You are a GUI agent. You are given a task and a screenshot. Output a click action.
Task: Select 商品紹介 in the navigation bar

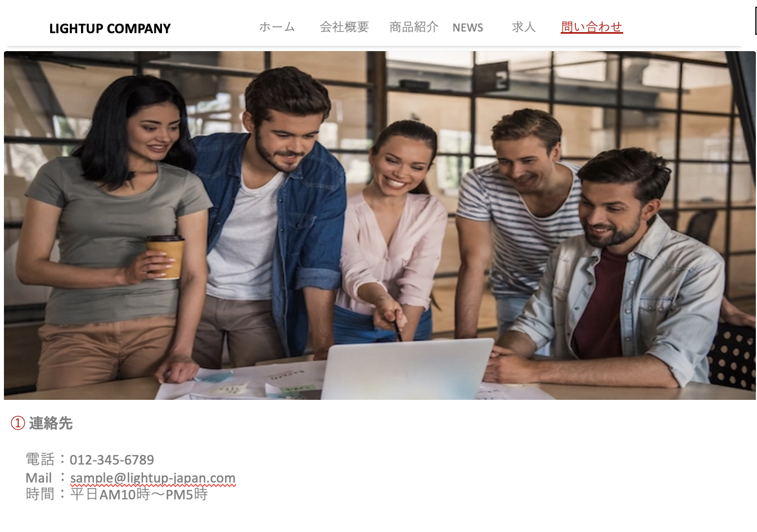coord(414,27)
